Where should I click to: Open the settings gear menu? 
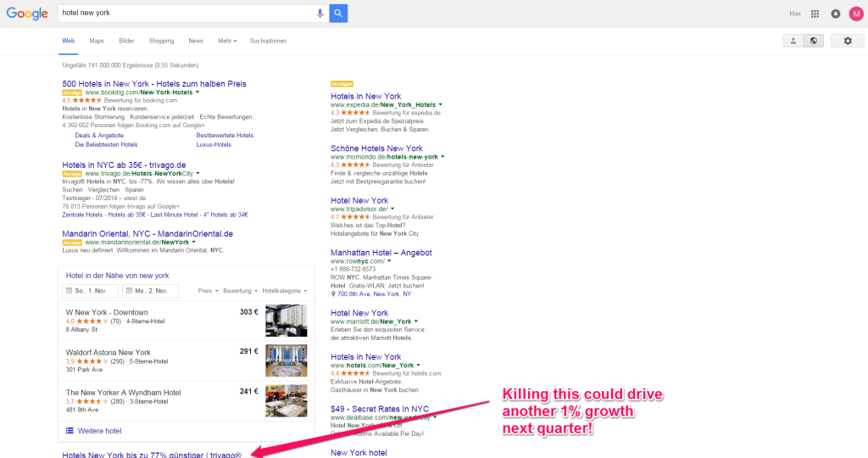click(x=848, y=41)
